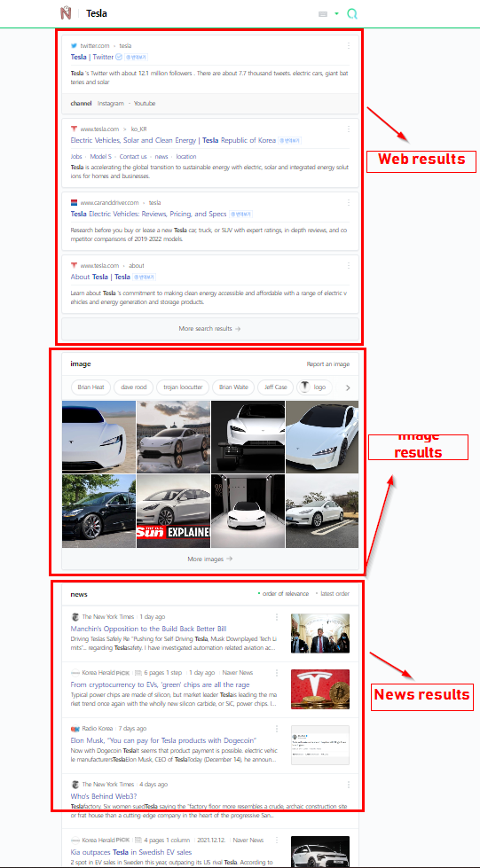Viewport: 480px width, 868px height.
Task: Click the green search magnifier icon
Action: pyautogui.click(x=352, y=14)
